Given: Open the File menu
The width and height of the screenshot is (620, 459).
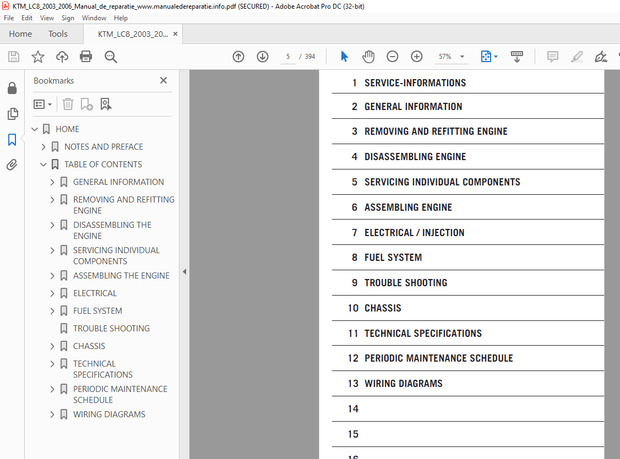Looking at the screenshot, I should (x=9, y=18).
